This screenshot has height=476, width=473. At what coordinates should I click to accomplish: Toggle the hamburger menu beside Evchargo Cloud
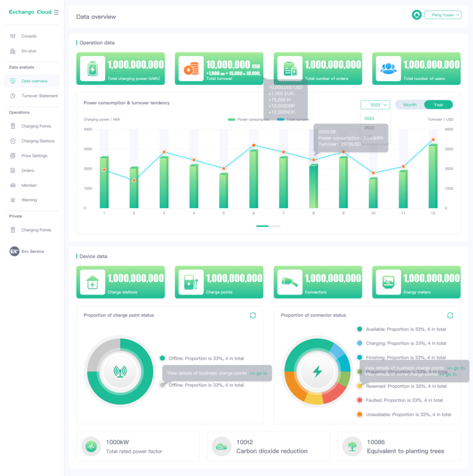coord(56,12)
